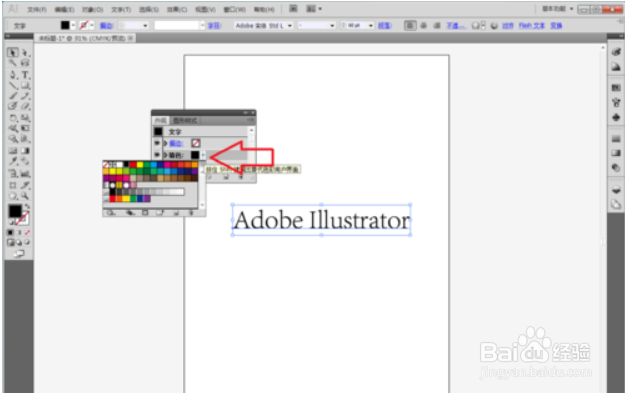Select the Blend tool

point(26,161)
